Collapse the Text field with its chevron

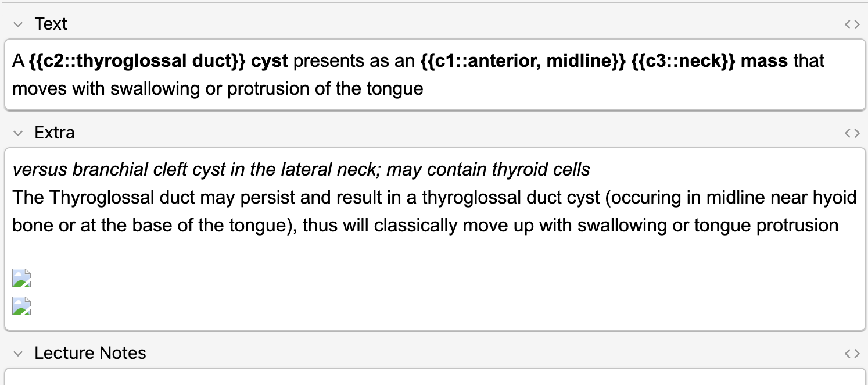click(x=18, y=24)
